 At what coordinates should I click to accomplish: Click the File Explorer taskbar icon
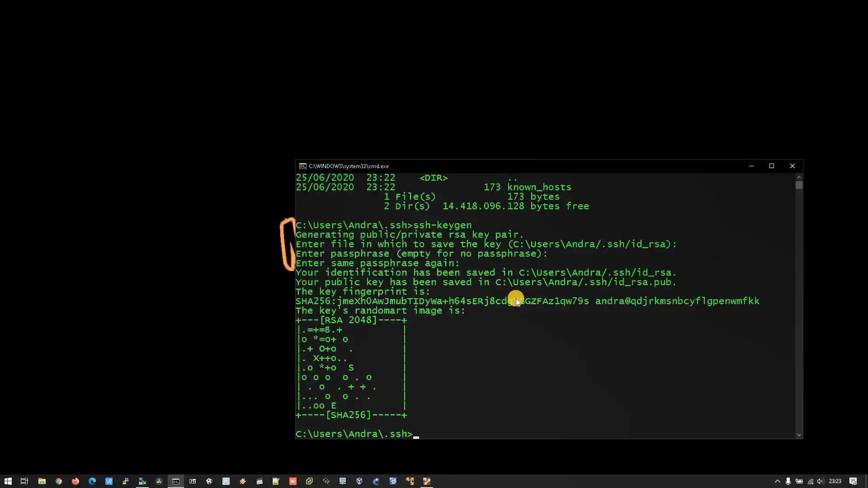click(x=41, y=481)
